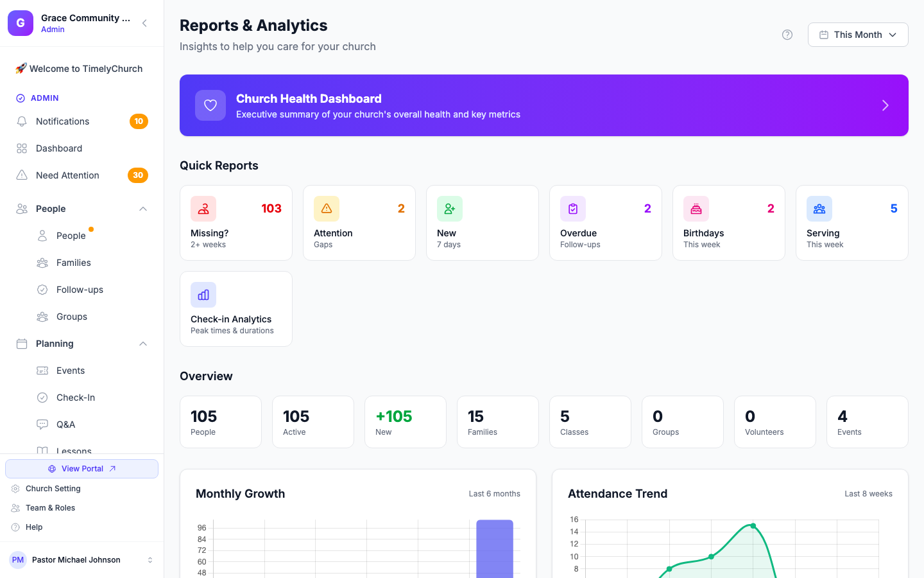The height and width of the screenshot is (578, 924).
Task: Click the help icon next to This Month
Action: [x=787, y=35]
